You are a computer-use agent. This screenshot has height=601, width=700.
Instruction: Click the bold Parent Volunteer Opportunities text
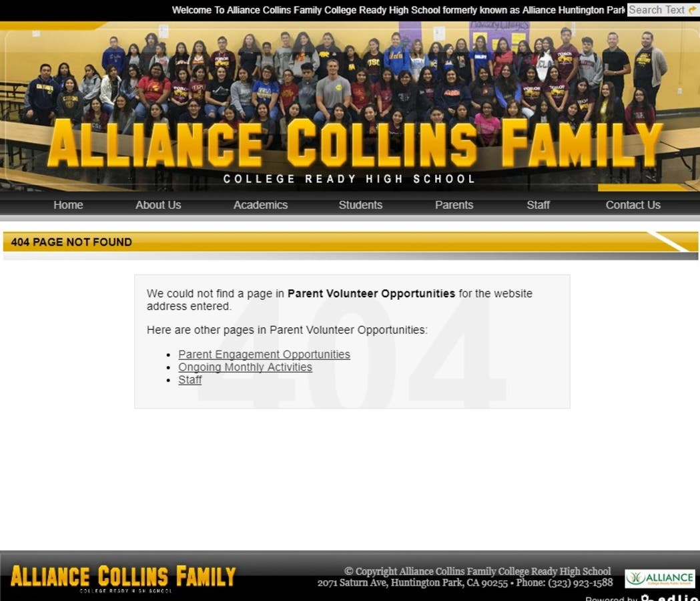pyautogui.click(x=372, y=294)
